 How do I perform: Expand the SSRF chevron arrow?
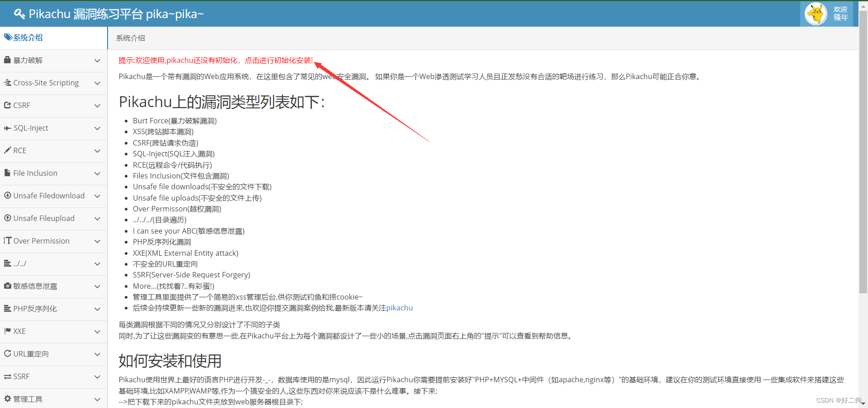(97, 377)
